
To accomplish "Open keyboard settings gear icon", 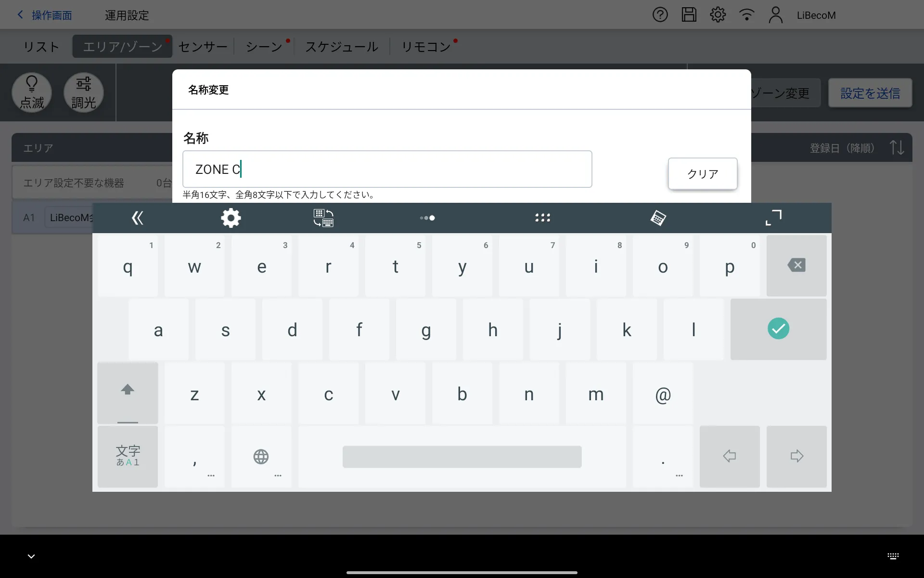I will pyautogui.click(x=231, y=218).
